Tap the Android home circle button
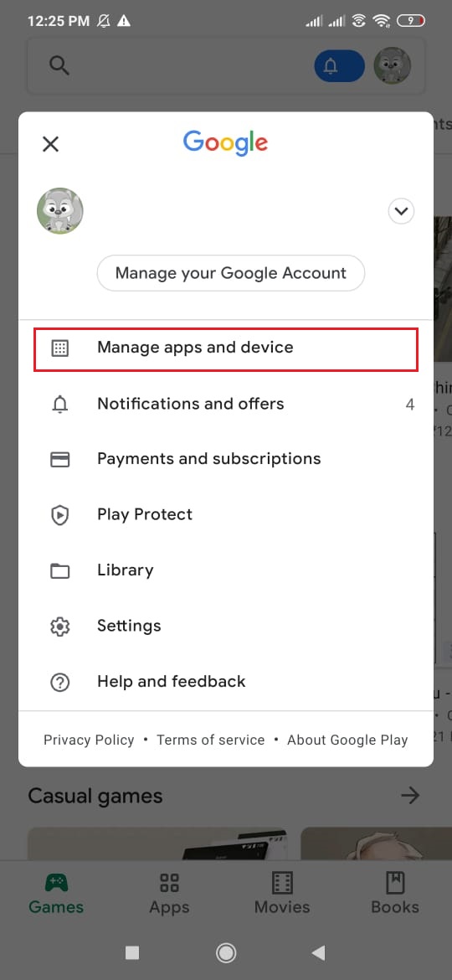 point(225,952)
